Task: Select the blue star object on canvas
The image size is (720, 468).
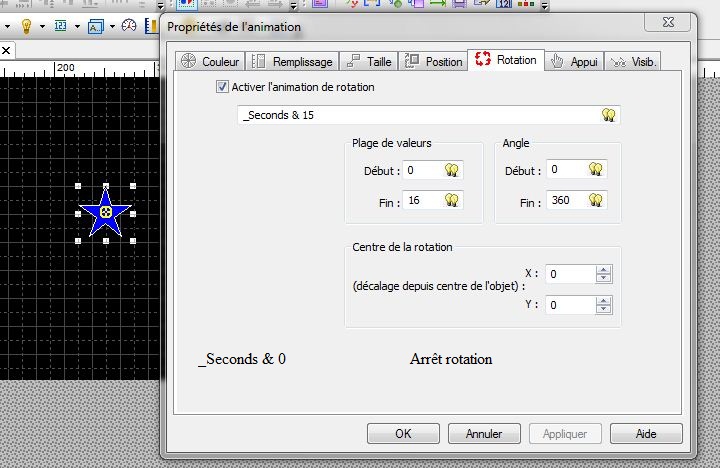Action: [105, 213]
